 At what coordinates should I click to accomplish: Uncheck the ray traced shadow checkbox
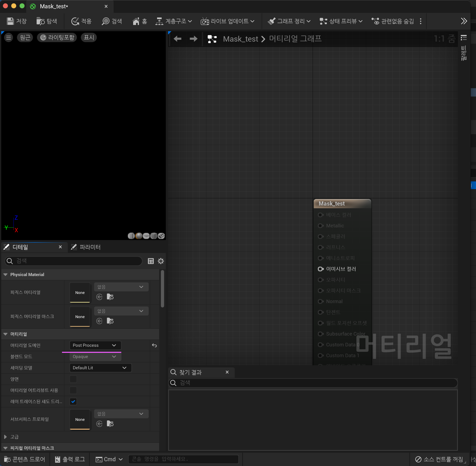point(73,401)
